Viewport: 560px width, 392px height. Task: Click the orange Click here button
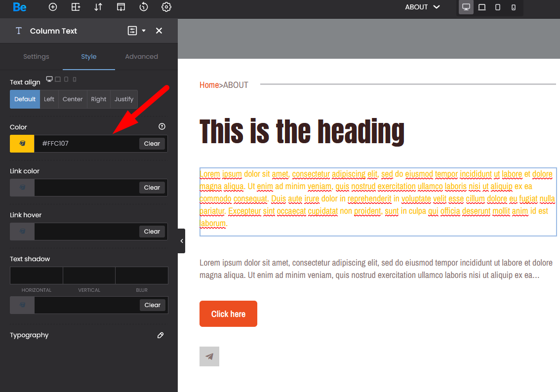click(x=228, y=314)
